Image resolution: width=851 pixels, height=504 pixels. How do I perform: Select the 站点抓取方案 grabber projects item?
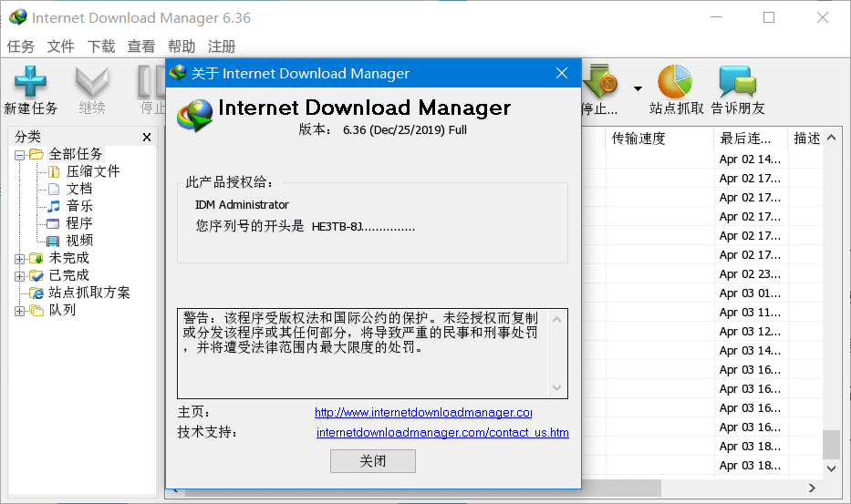tap(89, 293)
